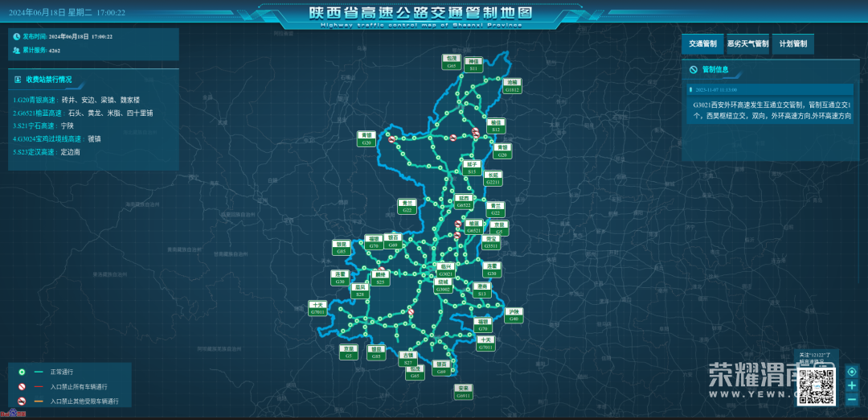Click the map zoom out minus button
This screenshot has width=868, height=420.
tap(851, 399)
